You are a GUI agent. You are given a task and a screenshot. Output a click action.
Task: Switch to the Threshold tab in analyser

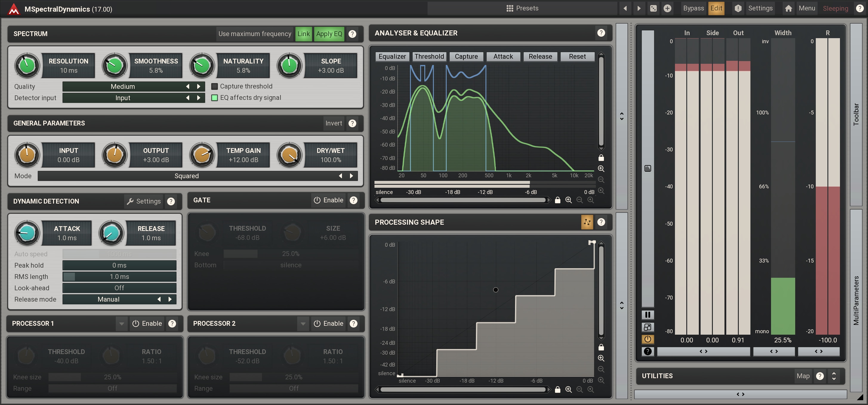[429, 57]
